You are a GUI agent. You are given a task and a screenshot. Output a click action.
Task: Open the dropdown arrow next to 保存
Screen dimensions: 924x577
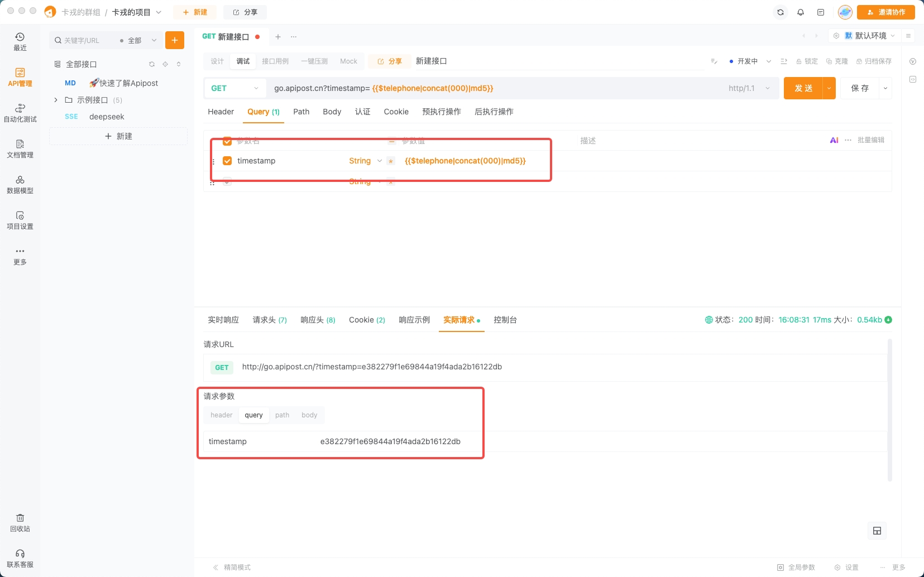885,88
